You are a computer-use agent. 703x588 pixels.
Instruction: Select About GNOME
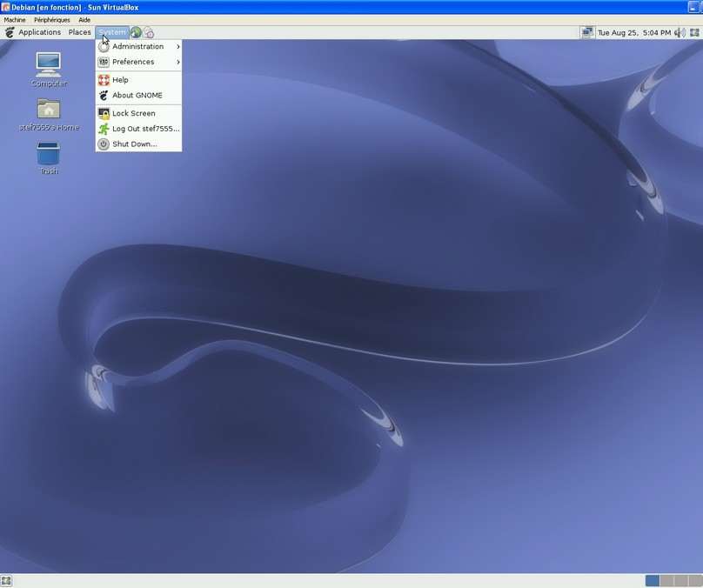138,95
